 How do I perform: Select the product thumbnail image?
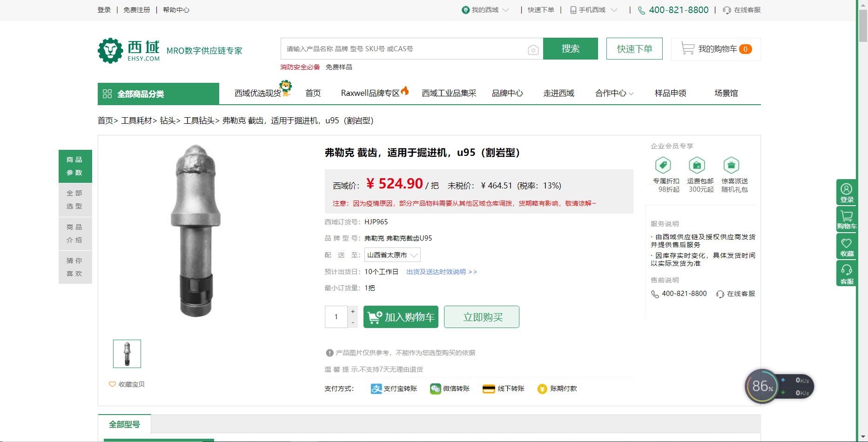point(127,354)
